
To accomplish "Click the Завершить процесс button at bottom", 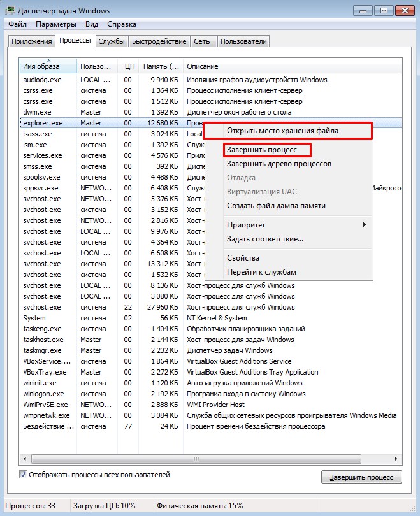I will pyautogui.click(x=361, y=477).
